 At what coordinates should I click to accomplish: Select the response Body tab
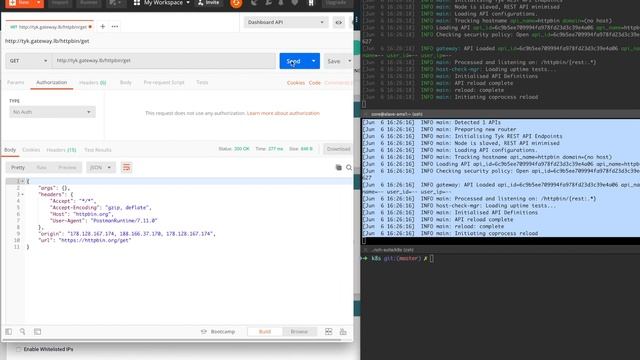pos(10,150)
